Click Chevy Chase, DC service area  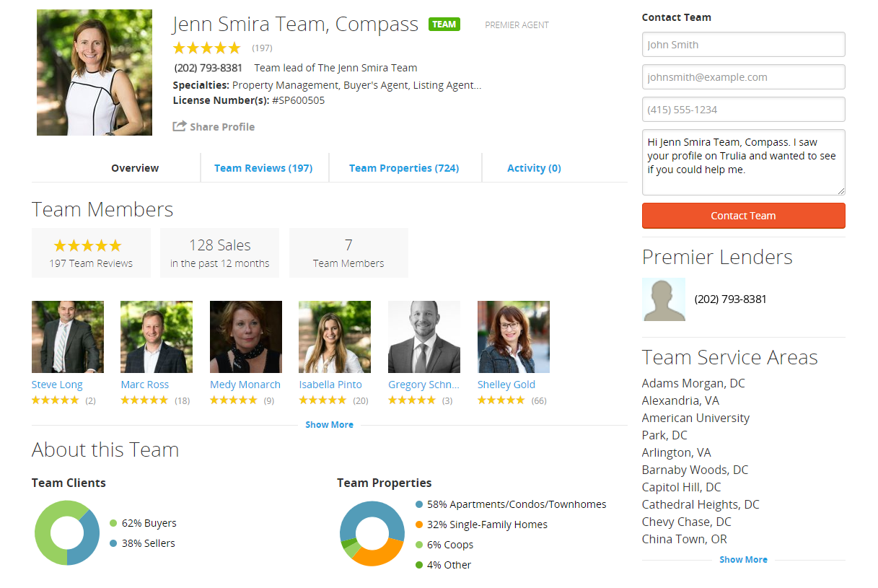coord(687,522)
